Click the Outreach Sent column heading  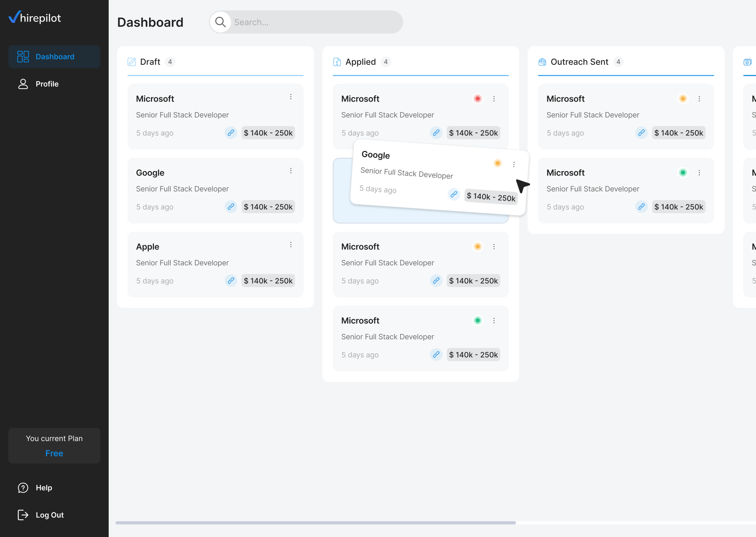(x=579, y=62)
